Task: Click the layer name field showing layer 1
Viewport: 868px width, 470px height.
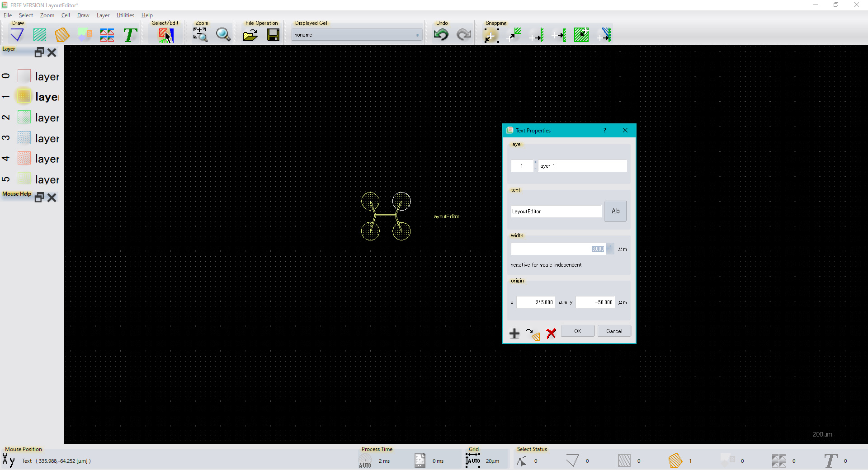Action: [582, 166]
